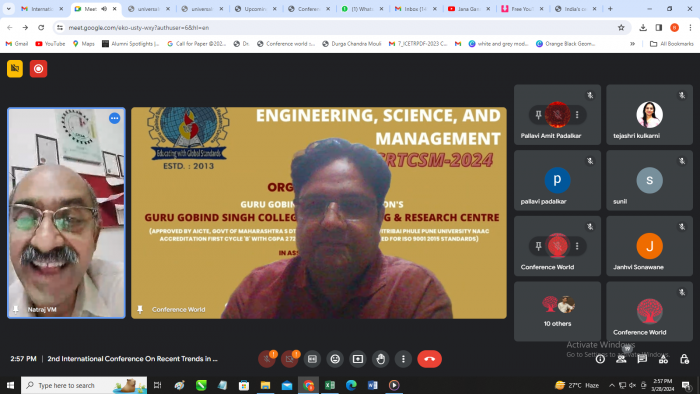This screenshot has width=700, height=394.
Task: Toggle the camera on/off button
Action: (289, 359)
